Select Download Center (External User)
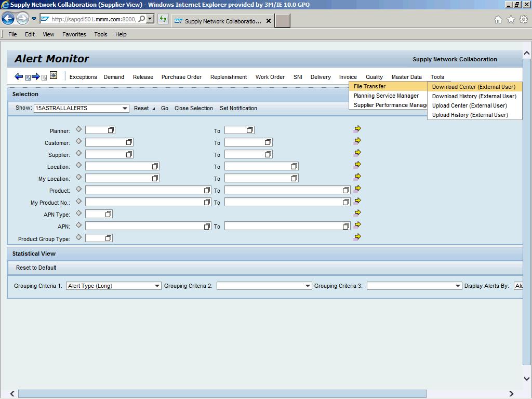Image resolution: width=532 pixels, height=399 pixels. (x=474, y=87)
